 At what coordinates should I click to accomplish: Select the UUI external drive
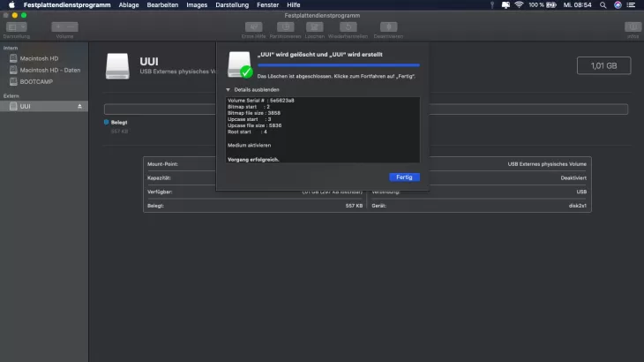point(26,106)
